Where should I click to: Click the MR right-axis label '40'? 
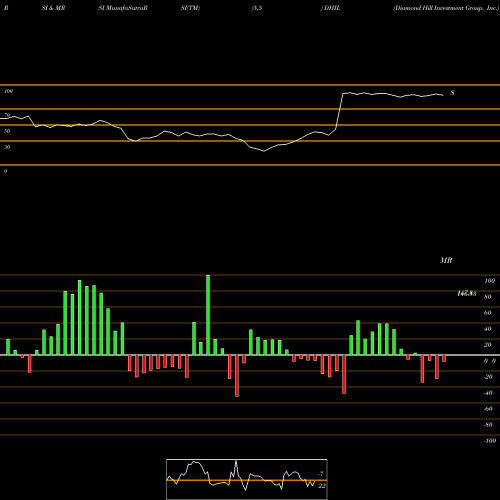[488, 329]
